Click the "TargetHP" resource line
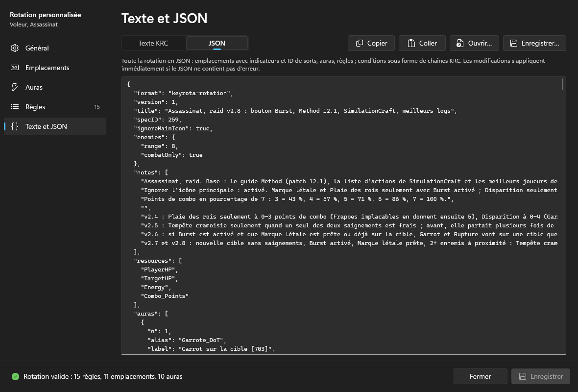Viewport: 578px width, 392px height. (159, 278)
